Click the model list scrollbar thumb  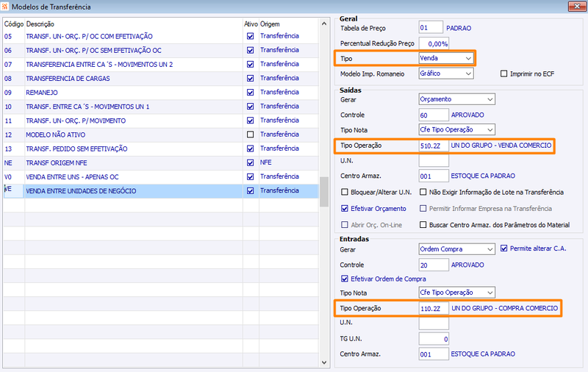click(324, 192)
